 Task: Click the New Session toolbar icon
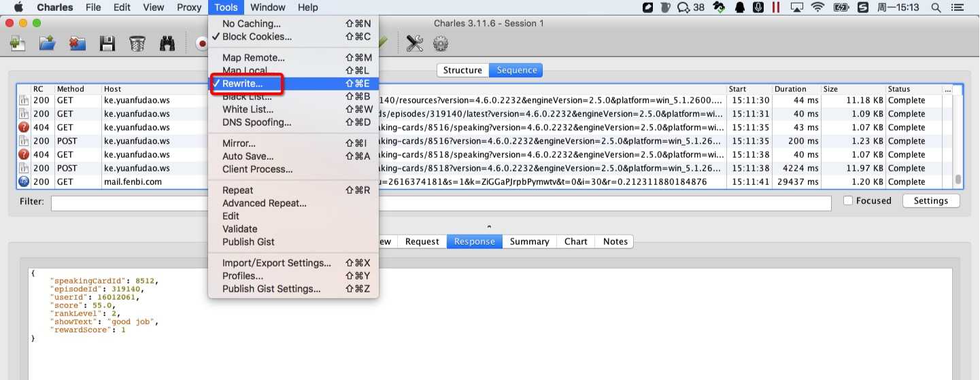click(x=18, y=44)
